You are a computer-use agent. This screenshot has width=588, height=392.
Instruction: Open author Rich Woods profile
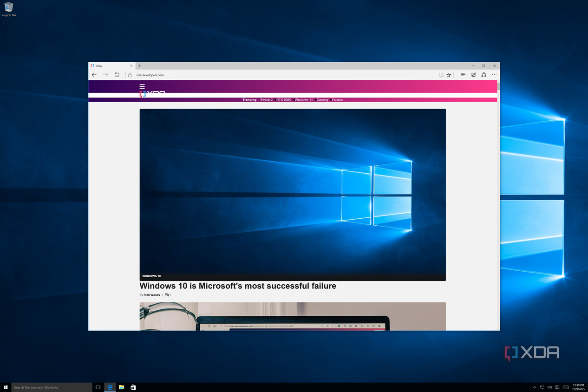pyautogui.click(x=152, y=295)
